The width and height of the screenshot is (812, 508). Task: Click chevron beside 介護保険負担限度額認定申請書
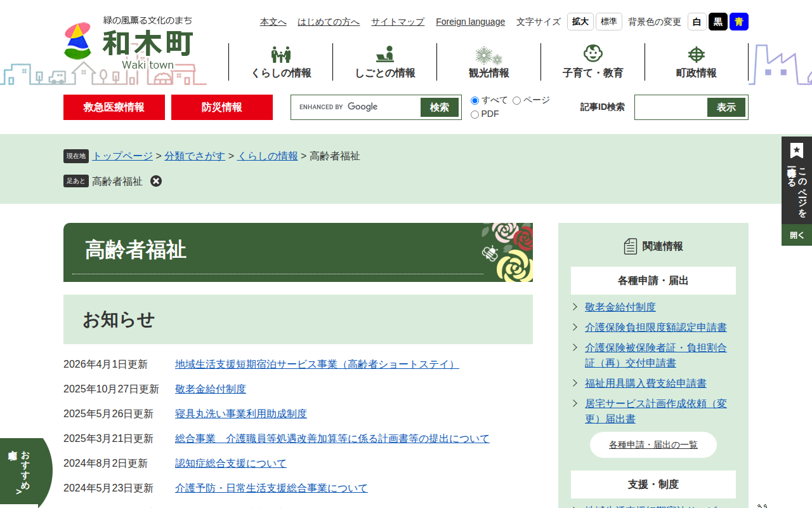pos(575,327)
